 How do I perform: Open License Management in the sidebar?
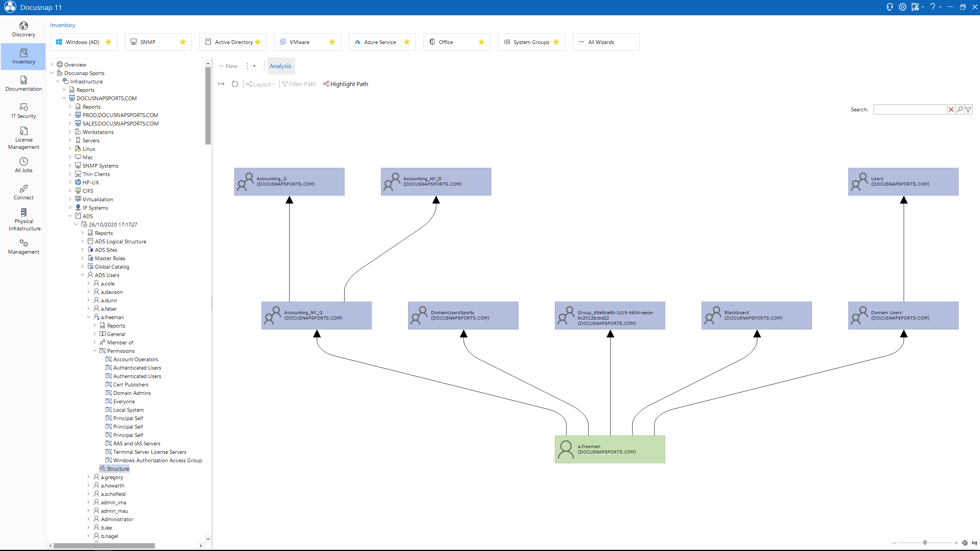coord(23,138)
